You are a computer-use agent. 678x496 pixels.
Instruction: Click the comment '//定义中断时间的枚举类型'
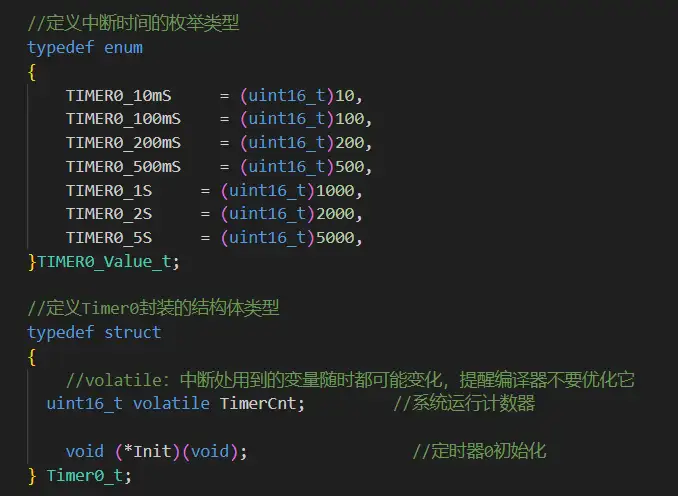(133, 23)
